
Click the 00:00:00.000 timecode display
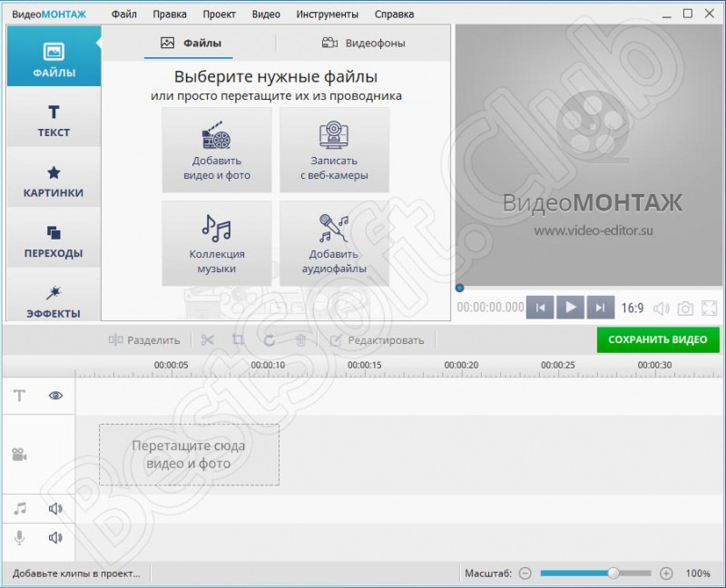pos(490,308)
